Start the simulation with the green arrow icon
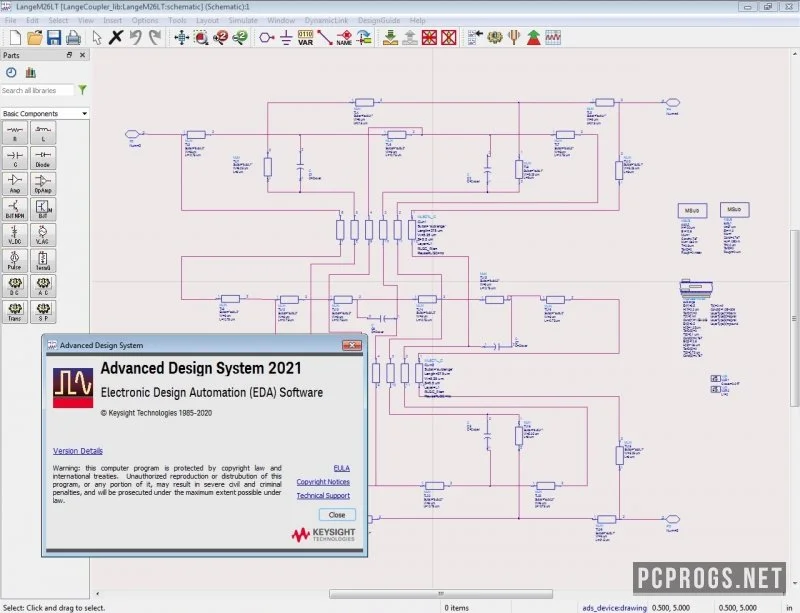This screenshot has width=800, height=613. (x=533, y=37)
